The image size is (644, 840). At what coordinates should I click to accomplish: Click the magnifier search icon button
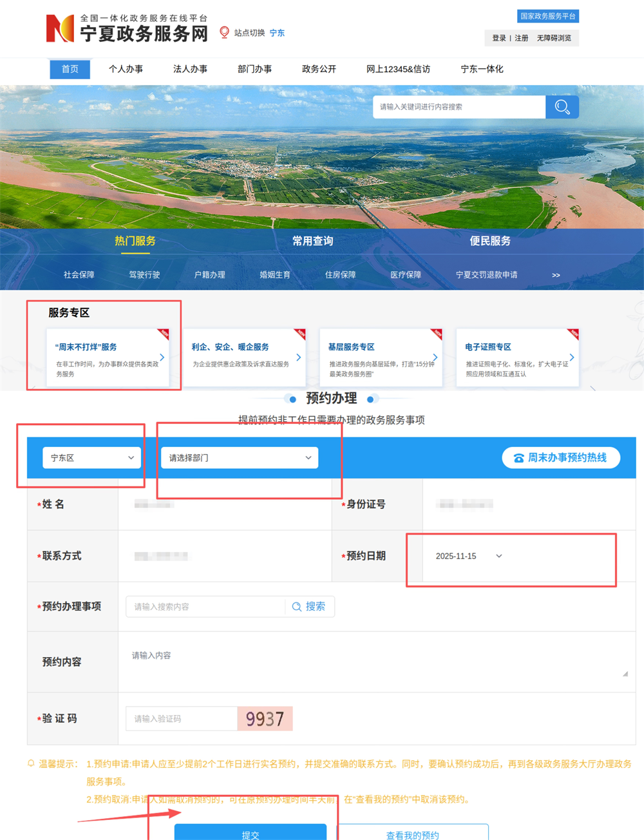click(562, 107)
